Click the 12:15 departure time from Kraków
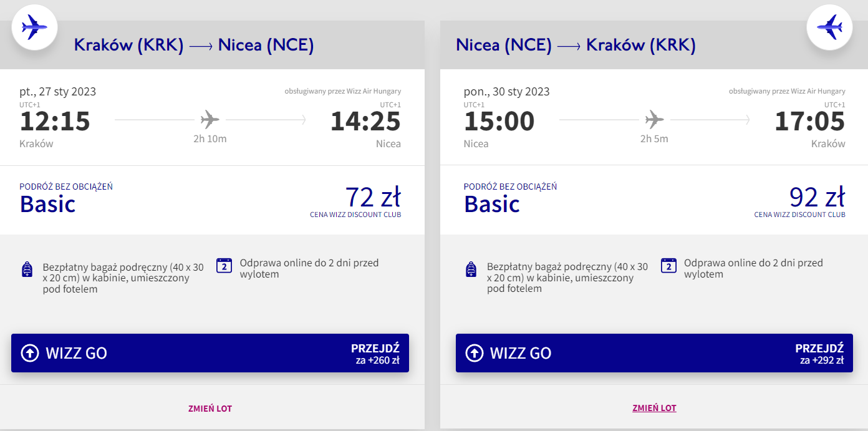Viewport: 868px width, 431px height. click(55, 121)
